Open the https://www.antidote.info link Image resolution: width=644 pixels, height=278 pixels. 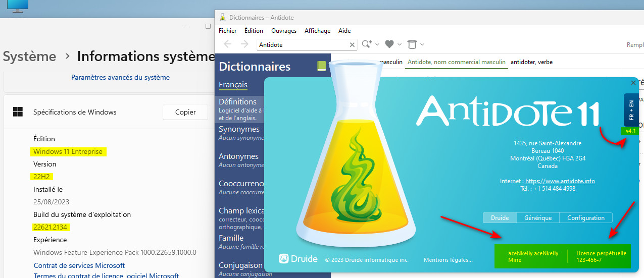(x=560, y=181)
